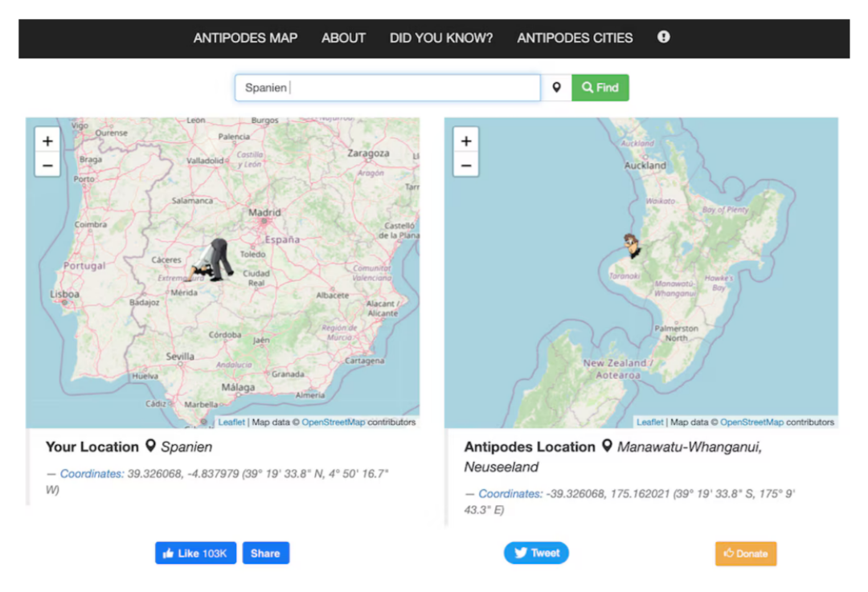Screen dimensions: 868x592
Task: Open the Antipodes Map menu item
Action: tap(245, 38)
